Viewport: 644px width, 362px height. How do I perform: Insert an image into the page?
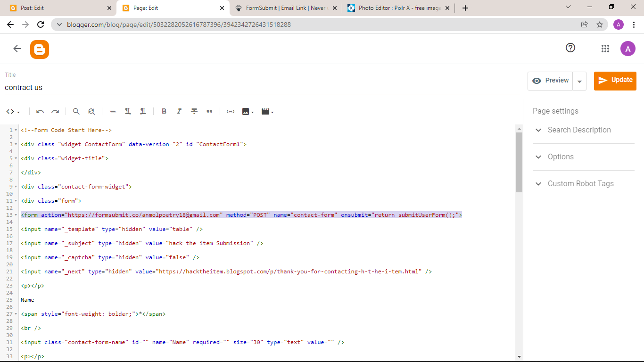[246, 111]
